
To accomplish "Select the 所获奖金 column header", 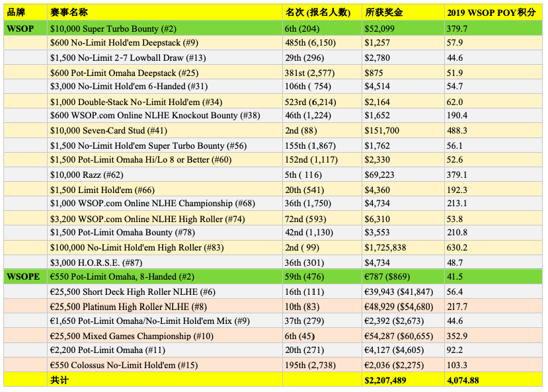I will click(403, 13).
